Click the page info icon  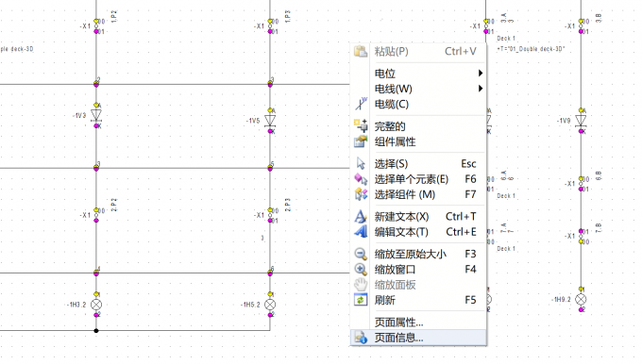click(x=361, y=338)
